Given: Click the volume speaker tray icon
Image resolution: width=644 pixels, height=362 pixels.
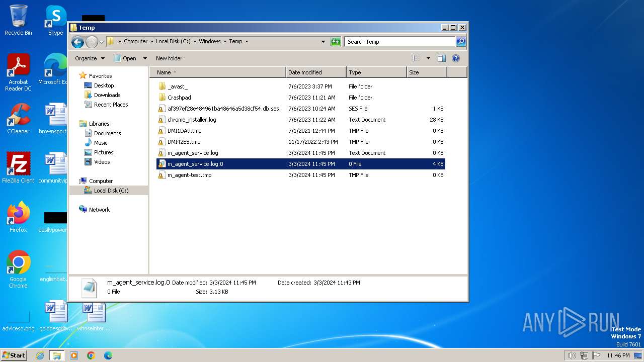Looking at the screenshot, I should [572, 355].
